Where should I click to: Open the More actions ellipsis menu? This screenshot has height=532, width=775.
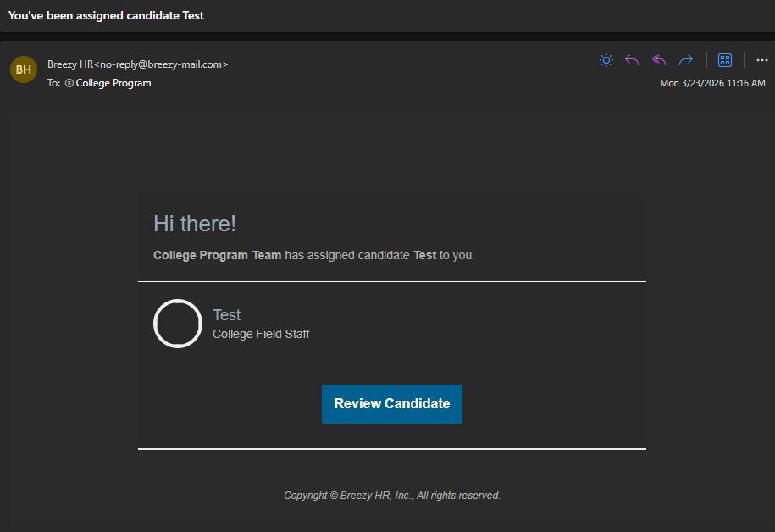[761, 60]
